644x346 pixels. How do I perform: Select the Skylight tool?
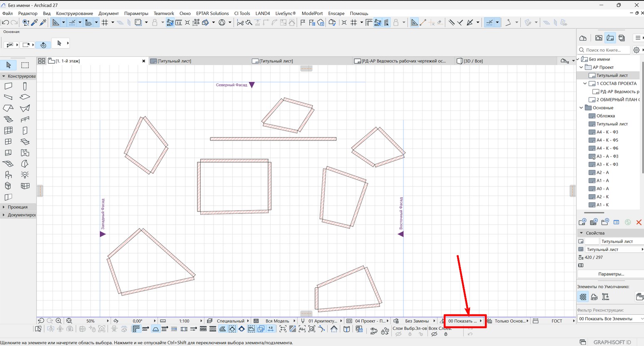tap(25, 142)
